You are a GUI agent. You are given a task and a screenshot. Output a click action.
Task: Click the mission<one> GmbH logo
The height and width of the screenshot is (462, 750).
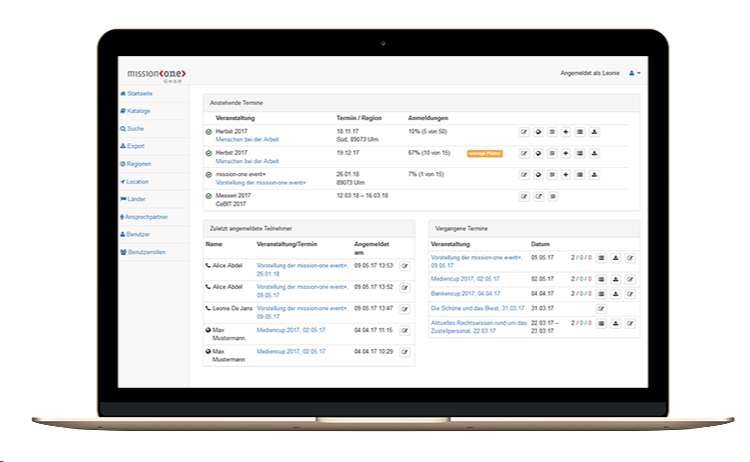tap(156, 74)
